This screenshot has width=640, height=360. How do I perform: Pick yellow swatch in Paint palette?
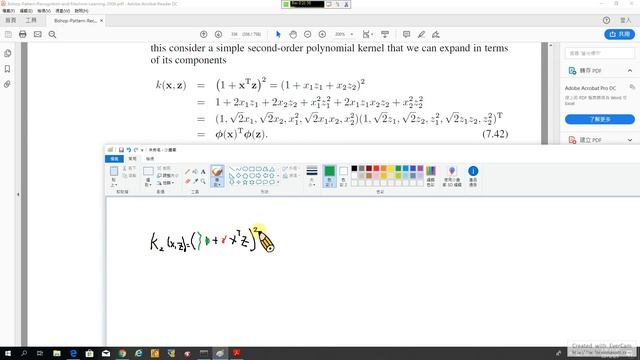391,168
